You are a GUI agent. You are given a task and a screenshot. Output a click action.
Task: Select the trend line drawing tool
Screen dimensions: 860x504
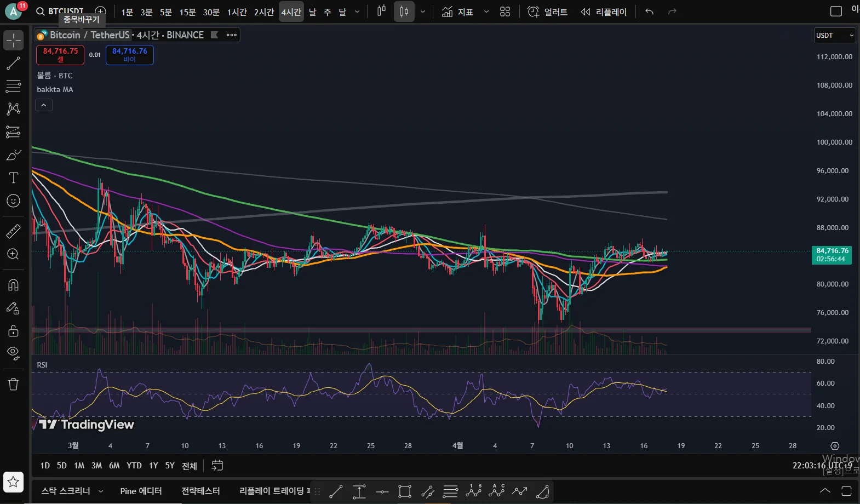click(13, 64)
